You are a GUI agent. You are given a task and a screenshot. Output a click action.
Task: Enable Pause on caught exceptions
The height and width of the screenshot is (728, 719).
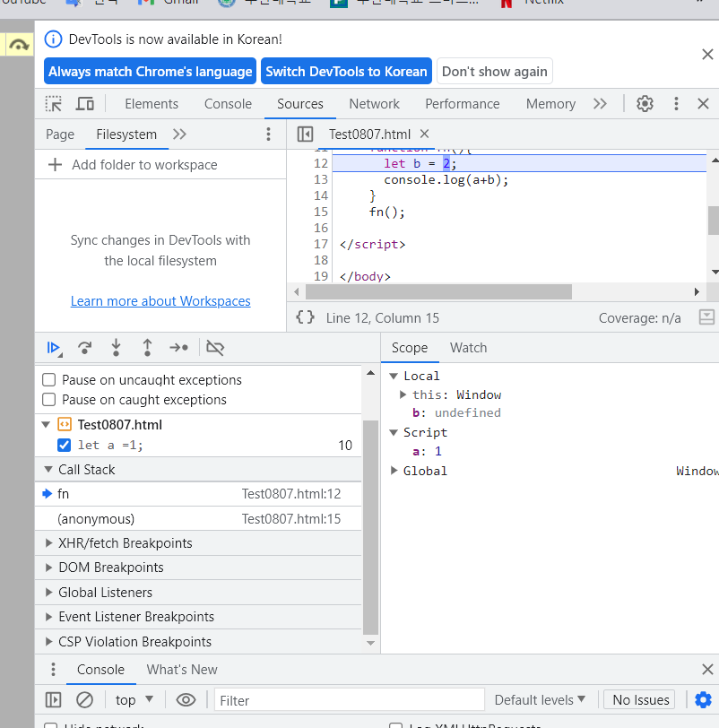[x=48, y=400]
